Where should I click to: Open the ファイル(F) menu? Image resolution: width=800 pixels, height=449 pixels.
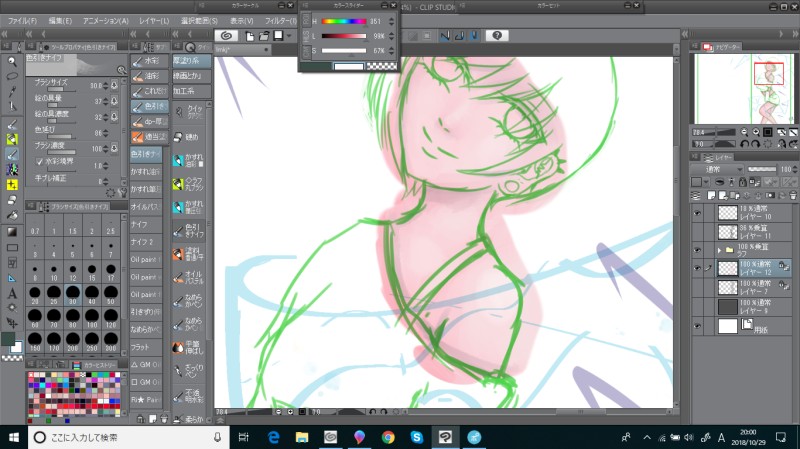pos(22,21)
